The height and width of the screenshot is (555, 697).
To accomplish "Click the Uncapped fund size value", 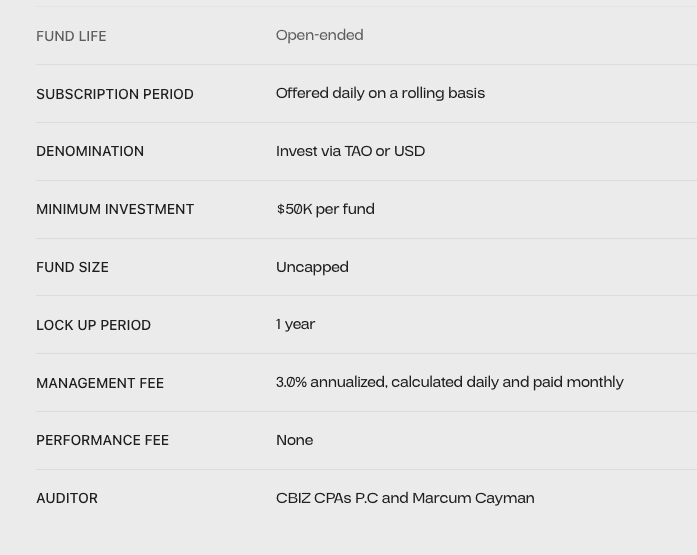I will pyautogui.click(x=312, y=267).
